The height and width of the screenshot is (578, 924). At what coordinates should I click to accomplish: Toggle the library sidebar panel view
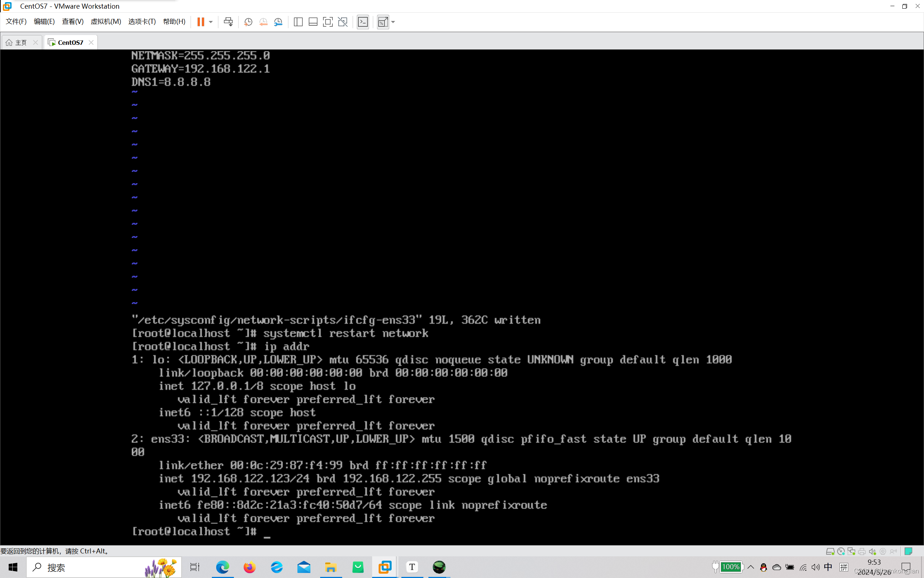(298, 22)
